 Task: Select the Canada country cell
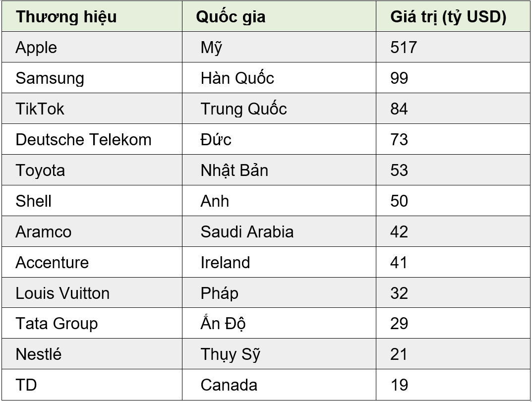pyautogui.click(x=229, y=385)
